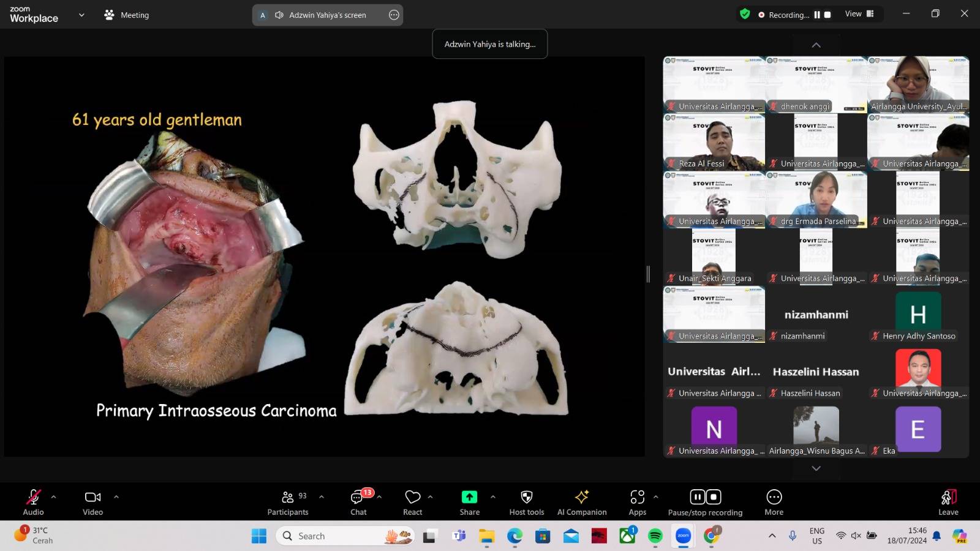Screen dimensions: 980x551
Task: Open Host tools shield
Action: pos(526,502)
